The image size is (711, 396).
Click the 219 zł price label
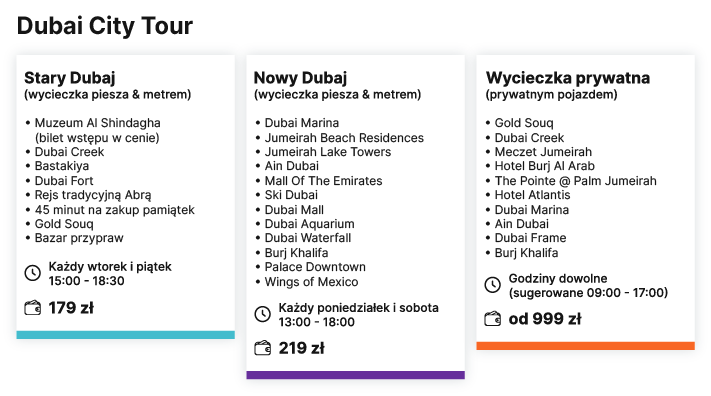(302, 348)
